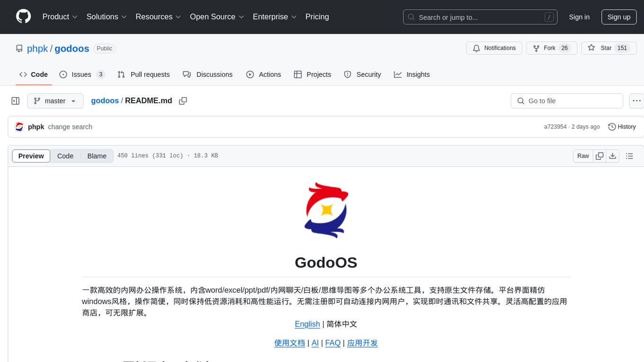
Task: Open the FAQ link
Action: point(333,343)
